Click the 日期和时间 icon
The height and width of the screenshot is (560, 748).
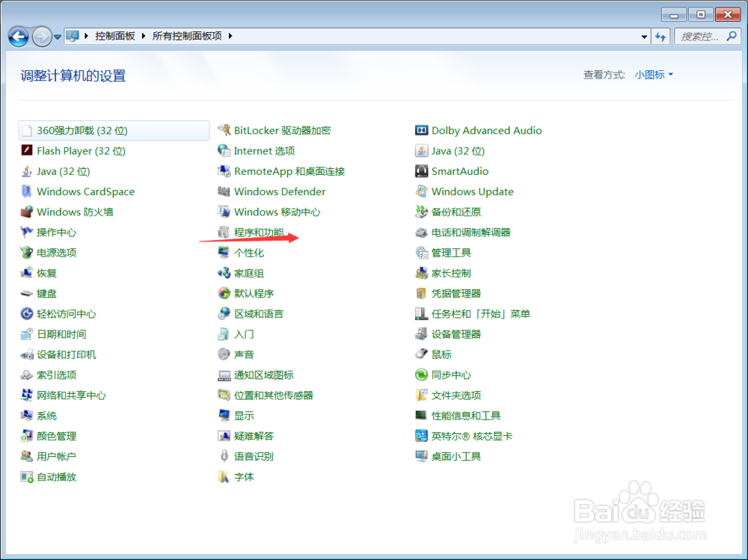(x=27, y=334)
